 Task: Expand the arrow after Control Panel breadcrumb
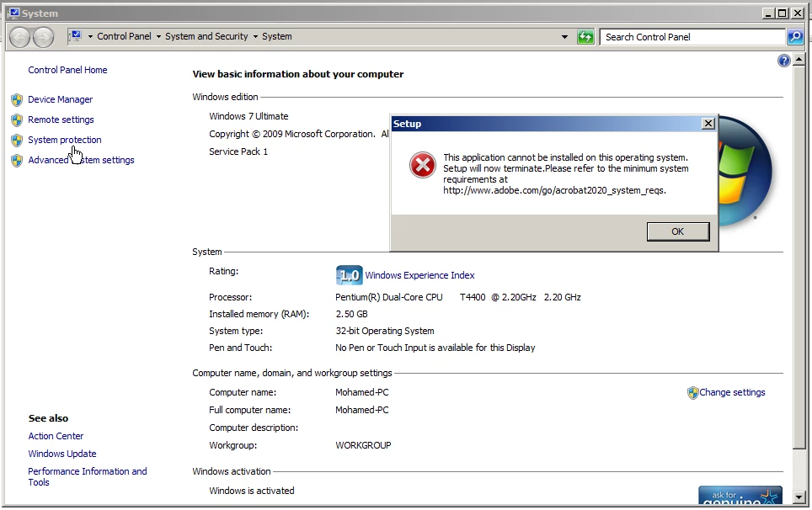click(158, 37)
